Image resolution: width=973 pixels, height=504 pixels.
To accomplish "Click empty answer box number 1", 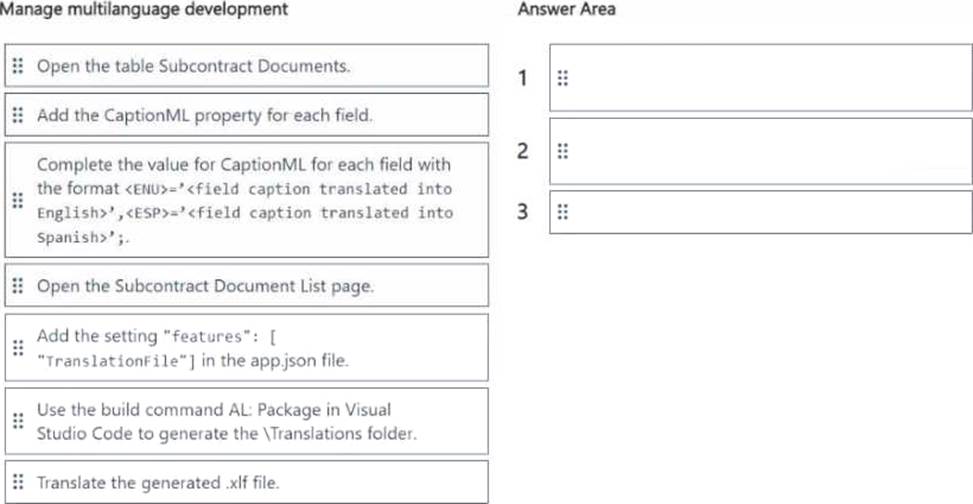I will coord(761,78).
